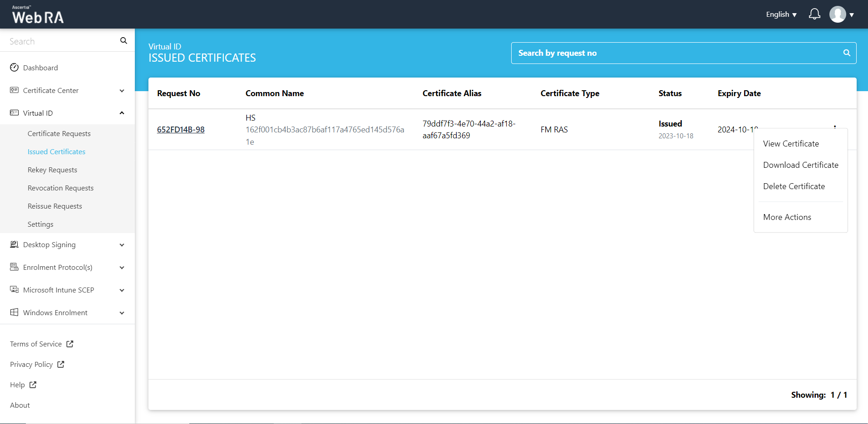Click the external link icon beside Help
This screenshot has width=868, height=424.
[x=33, y=385]
